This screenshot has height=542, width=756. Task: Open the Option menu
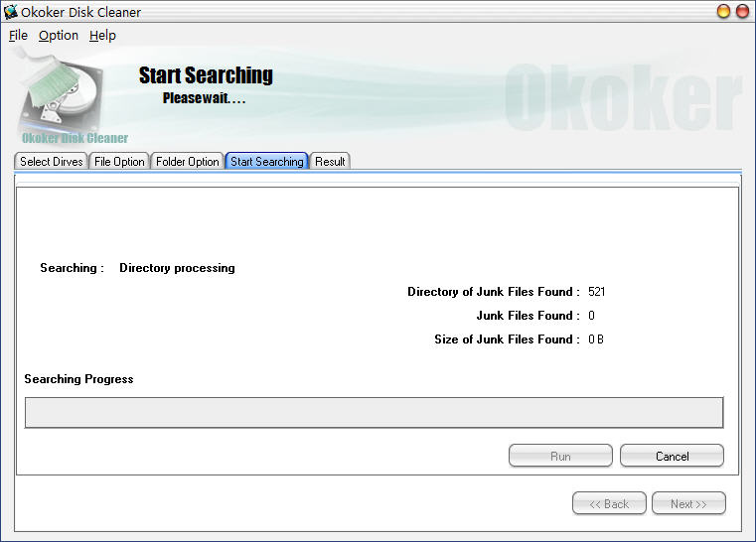[x=59, y=36]
